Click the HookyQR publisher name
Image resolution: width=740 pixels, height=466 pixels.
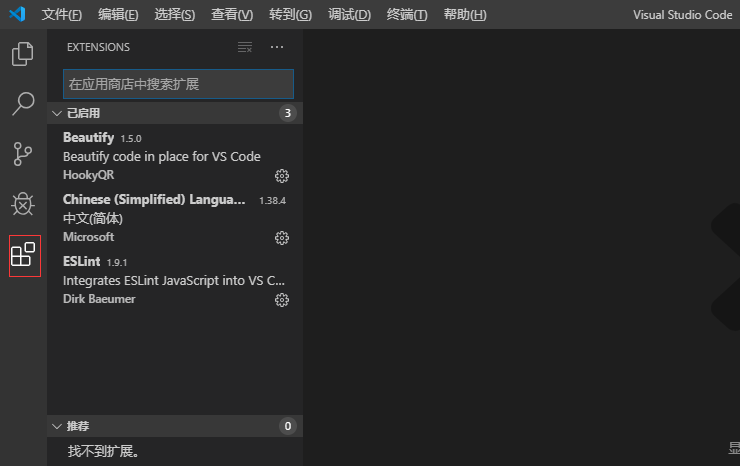click(89, 175)
